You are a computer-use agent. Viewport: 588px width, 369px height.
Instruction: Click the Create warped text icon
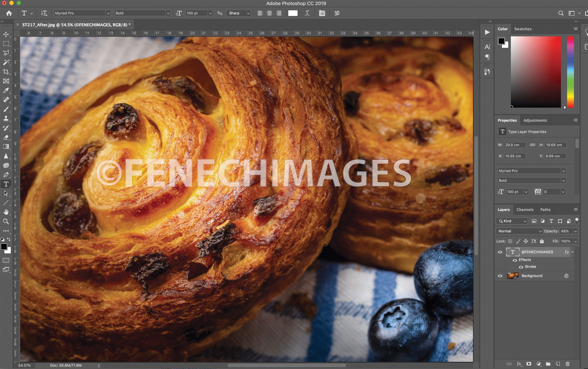307,13
